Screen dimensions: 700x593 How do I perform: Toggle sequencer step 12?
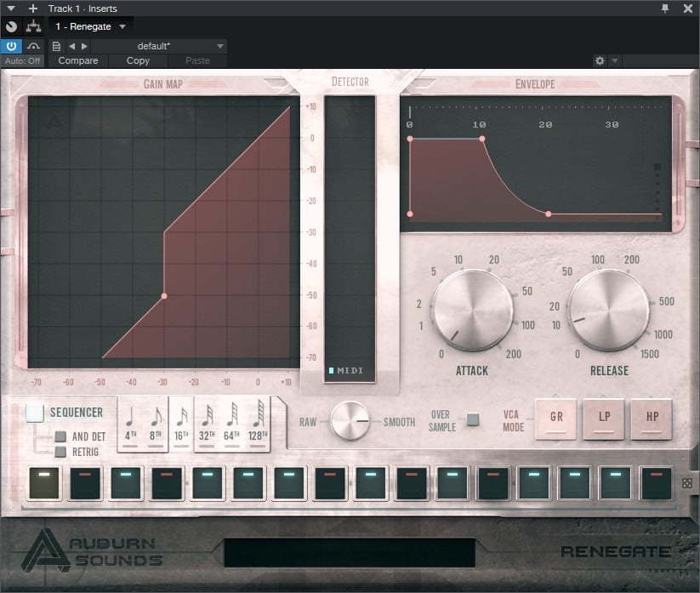pyautogui.click(x=493, y=482)
